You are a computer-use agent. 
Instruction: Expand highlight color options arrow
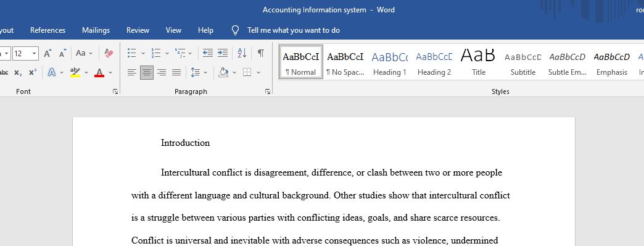coord(86,72)
